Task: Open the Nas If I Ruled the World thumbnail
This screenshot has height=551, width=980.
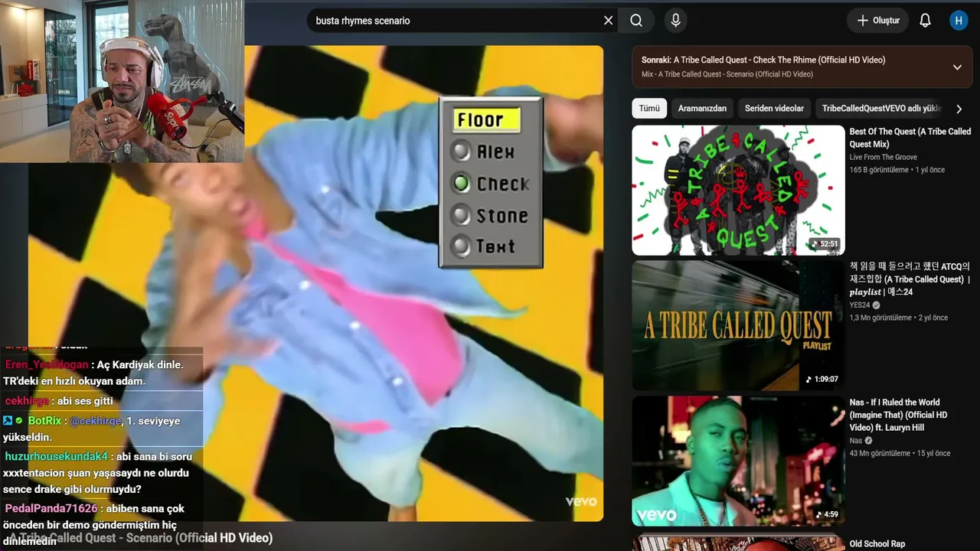Action: (x=738, y=461)
